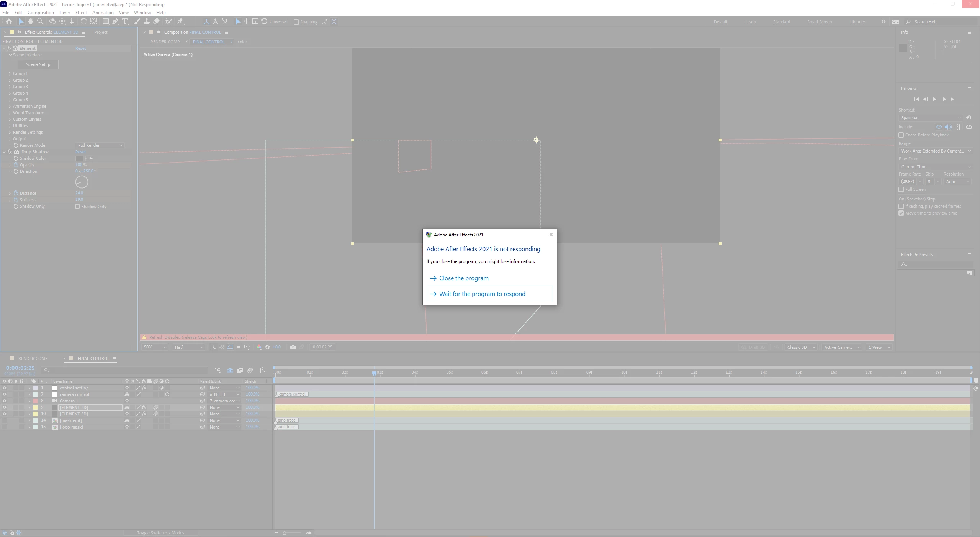Viewport: 980px width, 537px height.
Task: Expand the Group 1 property
Action: click(10, 74)
